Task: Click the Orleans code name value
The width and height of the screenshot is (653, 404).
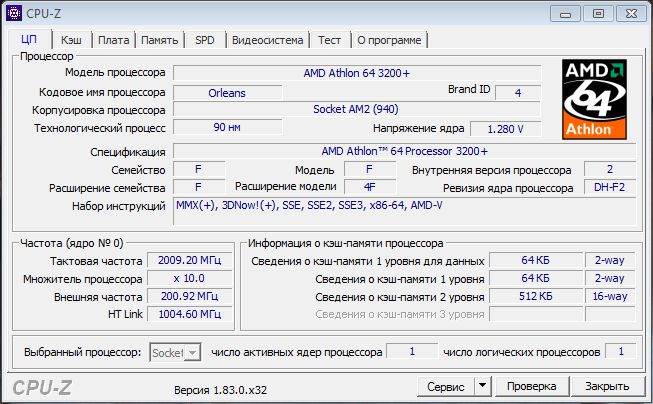Action: click(227, 93)
